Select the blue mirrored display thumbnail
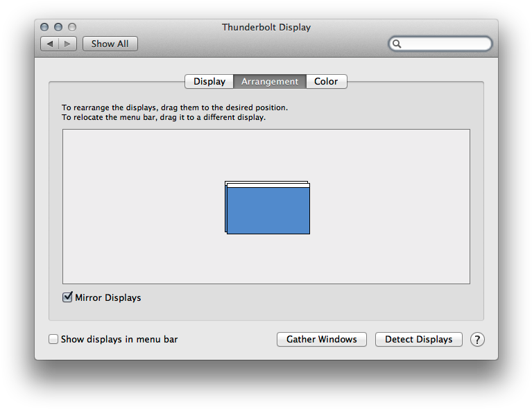The height and width of the screenshot is (409, 532). [x=268, y=210]
